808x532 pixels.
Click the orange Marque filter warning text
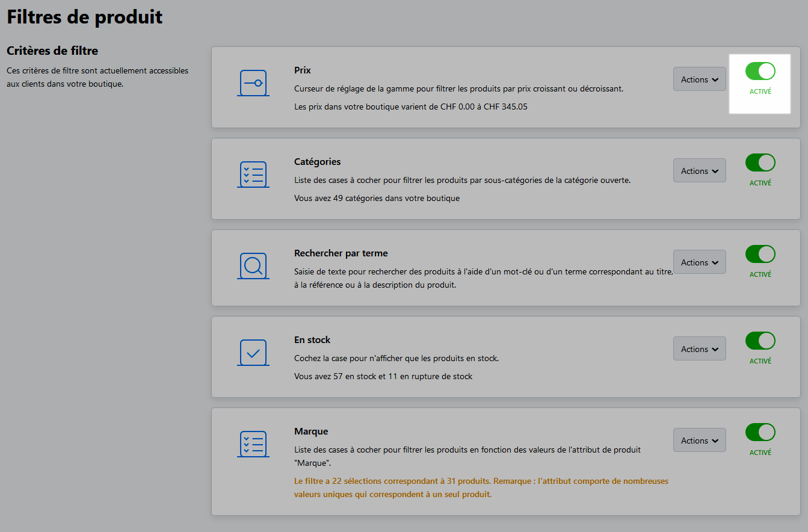click(481, 487)
